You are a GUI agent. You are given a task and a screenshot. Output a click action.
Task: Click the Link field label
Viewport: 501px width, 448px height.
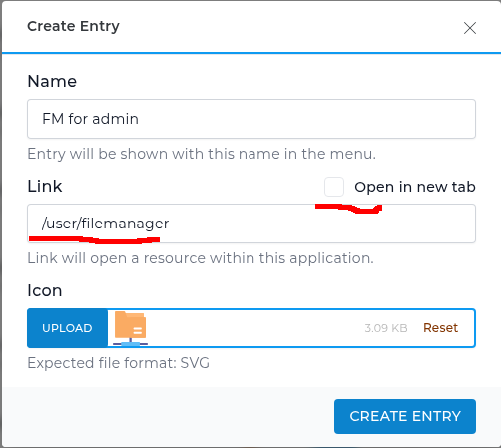[45, 186]
